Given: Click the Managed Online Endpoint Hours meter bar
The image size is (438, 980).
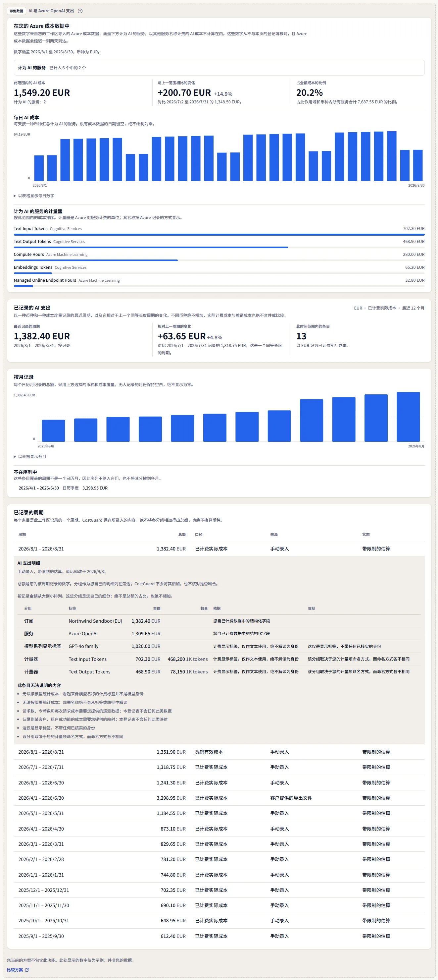Looking at the screenshot, I should pyautogui.click(x=219, y=286).
